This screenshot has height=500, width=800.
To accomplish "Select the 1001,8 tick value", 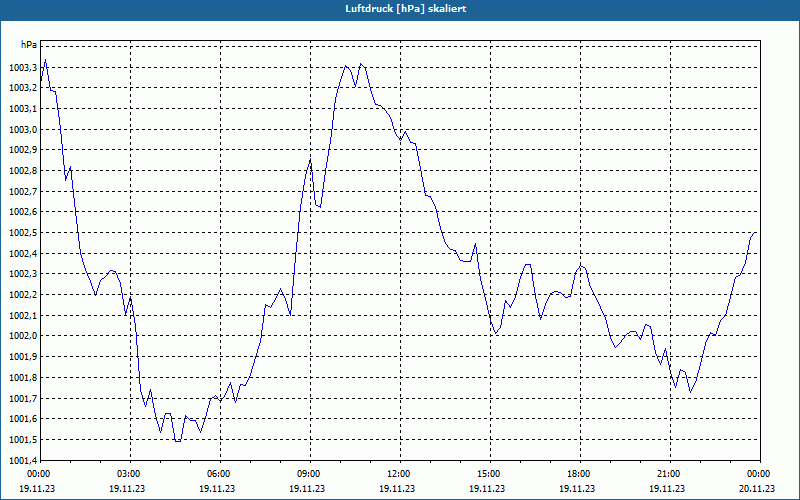I will 23,378.
